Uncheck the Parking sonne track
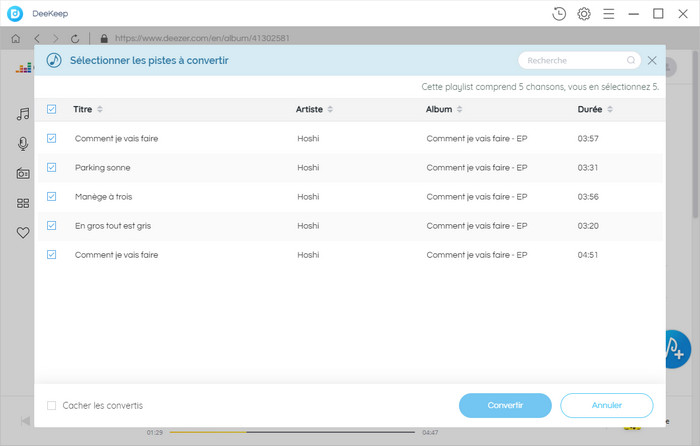The width and height of the screenshot is (700, 446). point(52,167)
